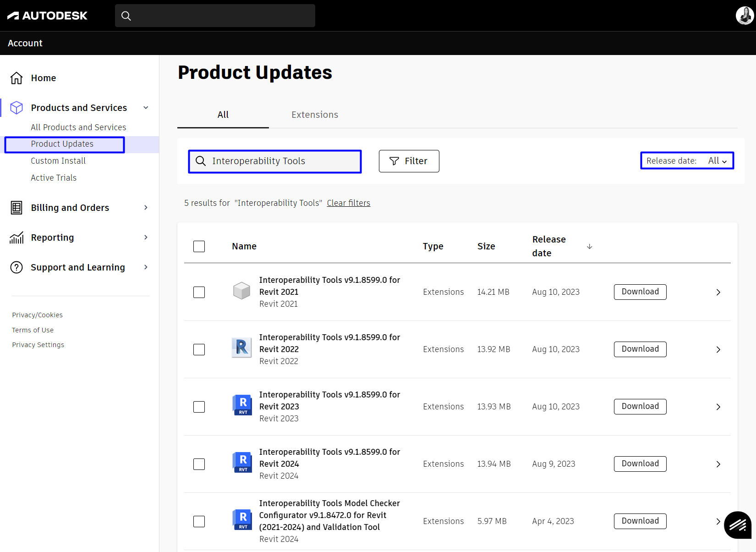The image size is (756, 552).
Task: Open the user profile avatar
Action: tap(745, 16)
